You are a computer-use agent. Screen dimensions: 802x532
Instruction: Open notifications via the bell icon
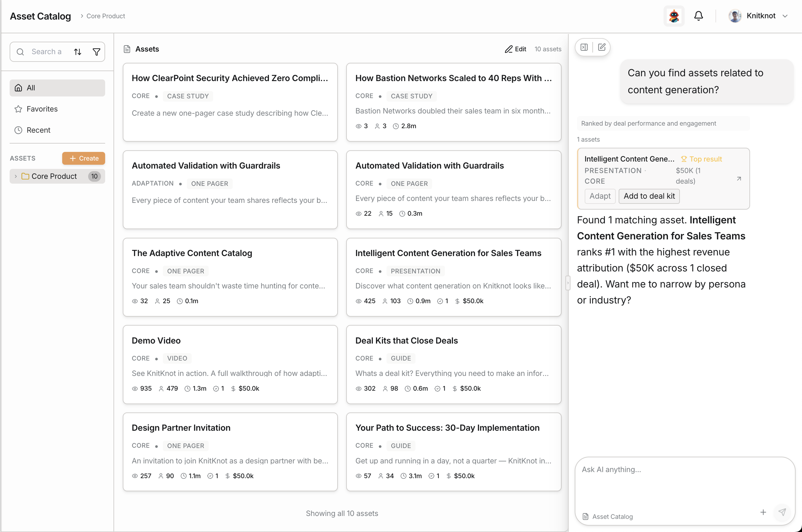[x=698, y=16]
